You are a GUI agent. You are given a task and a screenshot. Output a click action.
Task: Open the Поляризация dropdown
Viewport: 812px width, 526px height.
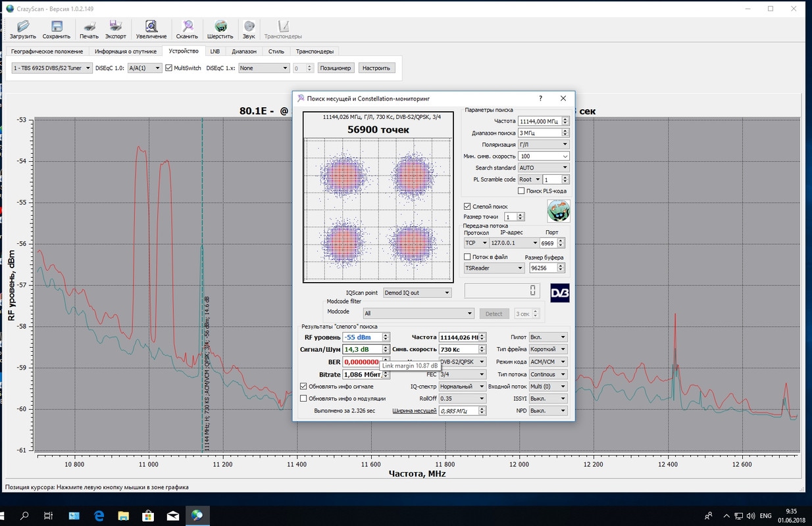(x=544, y=145)
